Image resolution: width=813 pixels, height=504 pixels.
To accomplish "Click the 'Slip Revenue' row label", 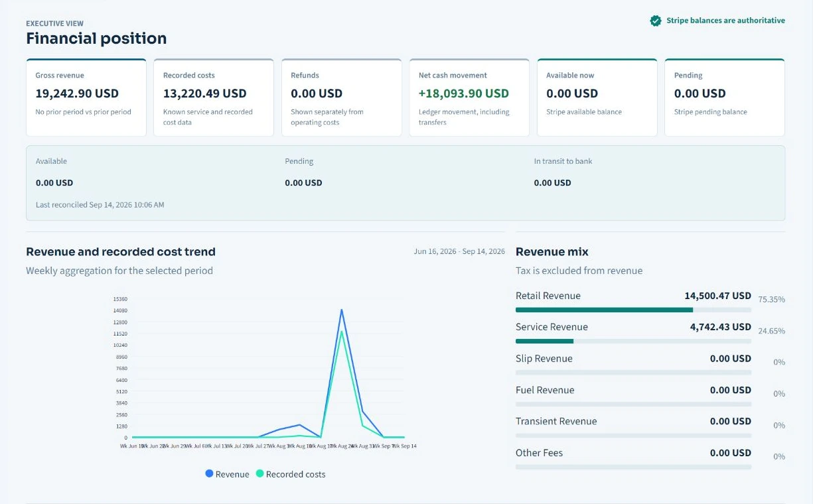I will [x=544, y=359].
